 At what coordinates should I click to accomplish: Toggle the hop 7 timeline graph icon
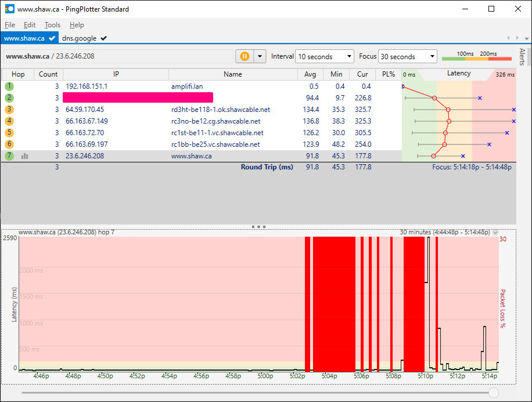25,156
